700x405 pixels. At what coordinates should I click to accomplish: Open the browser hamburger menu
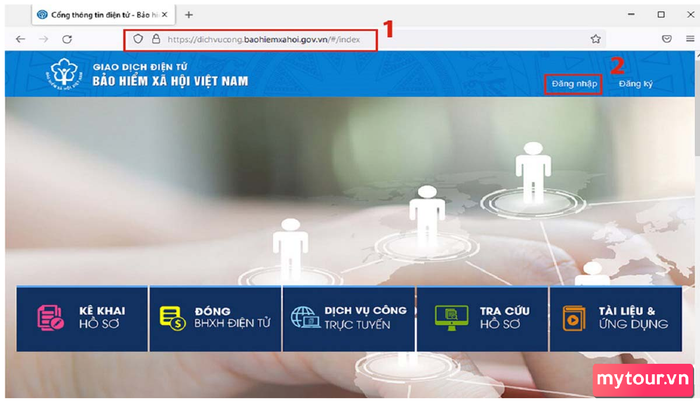point(690,39)
